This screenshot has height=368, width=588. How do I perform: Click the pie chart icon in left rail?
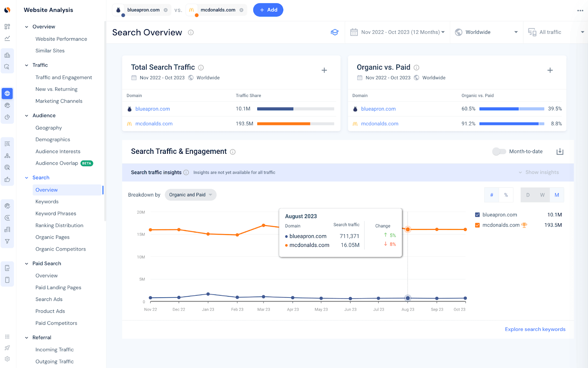pyautogui.click(x=7, y=117)
